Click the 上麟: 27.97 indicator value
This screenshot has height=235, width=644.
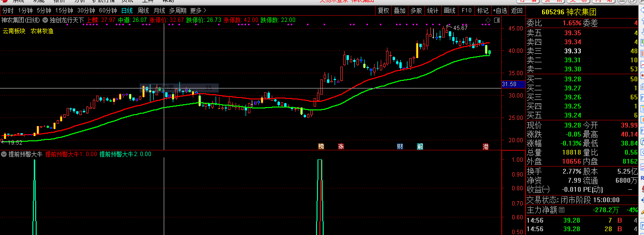click(101, 20)
